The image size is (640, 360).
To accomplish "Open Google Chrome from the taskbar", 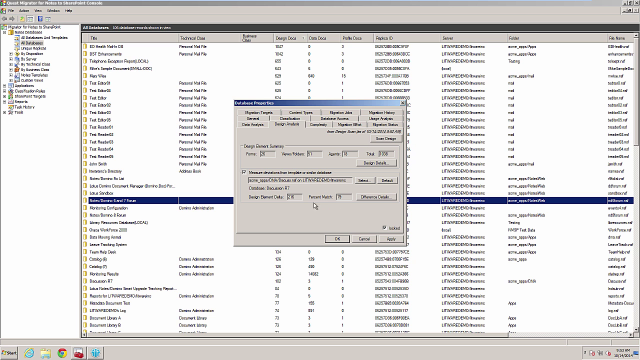I will (62, 353).
